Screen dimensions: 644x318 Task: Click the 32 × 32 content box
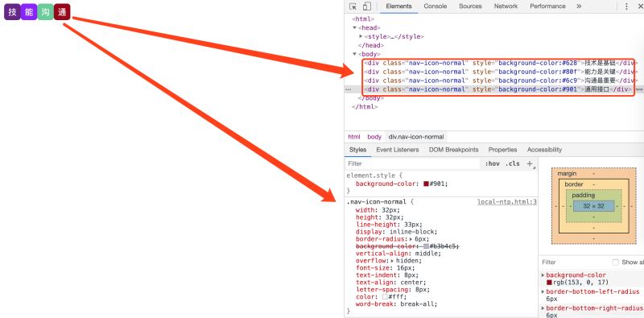(x=593, y=206)
